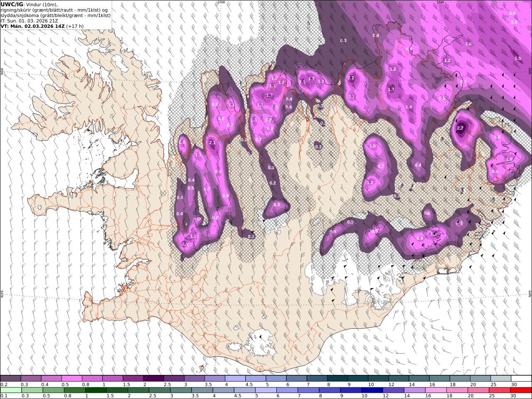
Task: Click the 2.7 snowfall maximum value label
Action: coord(460,128)
